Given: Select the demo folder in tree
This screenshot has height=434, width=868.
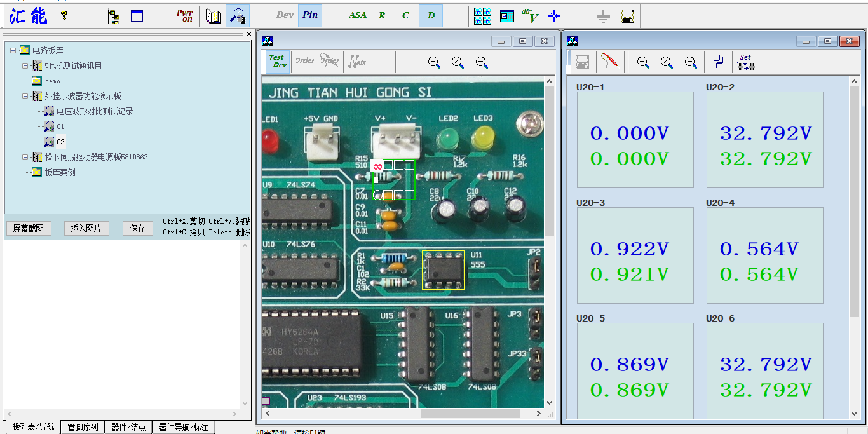Looking at the screenshot, I should point(52,81).
